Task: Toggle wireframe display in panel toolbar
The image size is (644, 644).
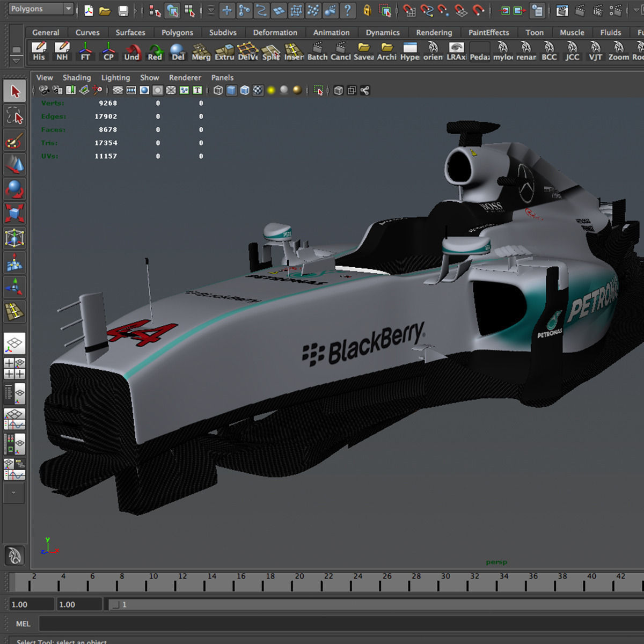Action: 218,90
